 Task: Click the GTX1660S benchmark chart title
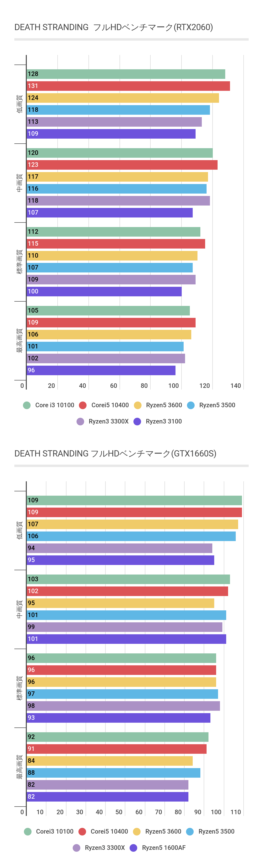[115, 454]
